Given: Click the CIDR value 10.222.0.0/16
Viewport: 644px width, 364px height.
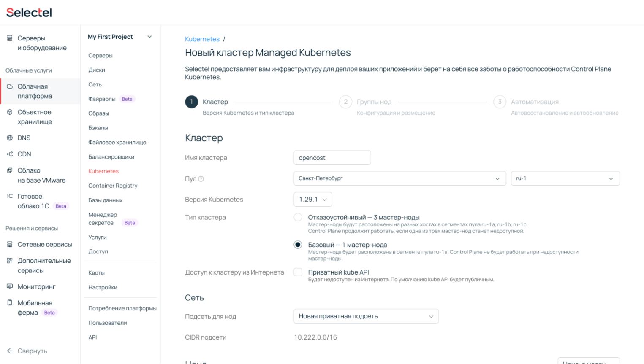Looking at the screenshot, I should point(315,337).
